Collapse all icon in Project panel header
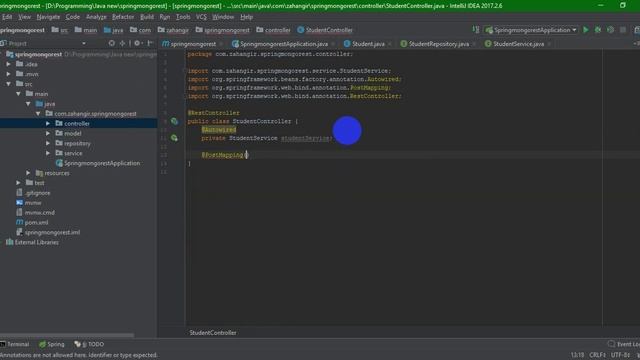The height and width of the screenshot is (360, 640). point(122,43)
